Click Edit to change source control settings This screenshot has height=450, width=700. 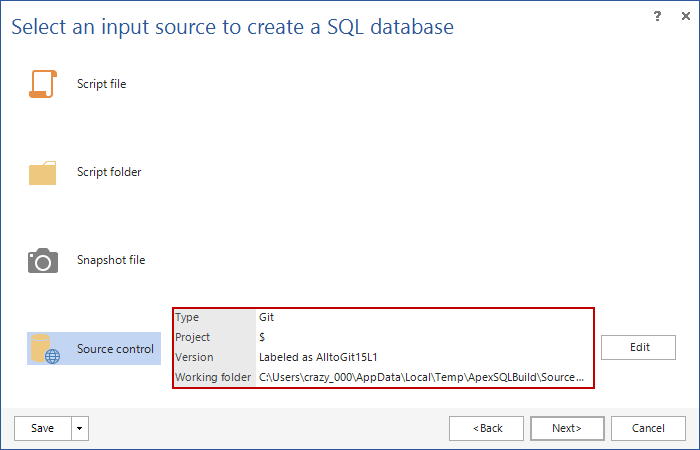pos(639,347)
